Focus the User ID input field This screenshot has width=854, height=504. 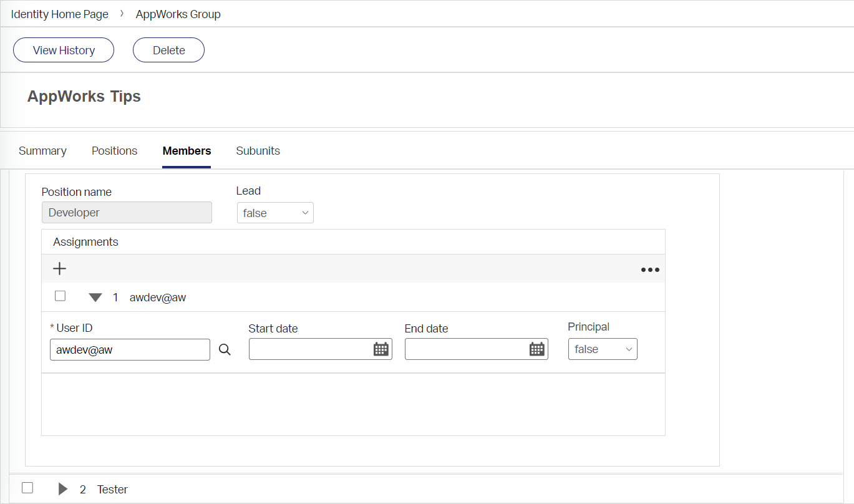pyautogui.click(x=130, y=350)
